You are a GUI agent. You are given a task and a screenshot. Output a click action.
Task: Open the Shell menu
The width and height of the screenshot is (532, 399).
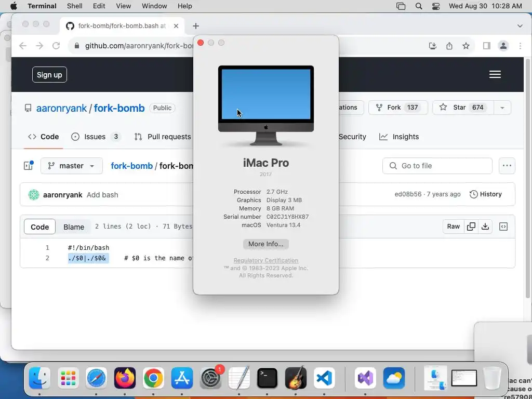[x=75, y=6]
